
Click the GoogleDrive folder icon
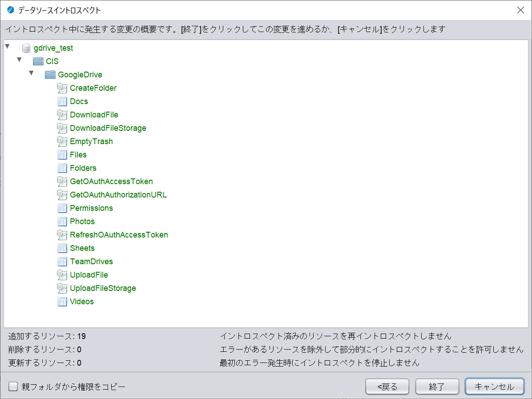pos(50,75)
